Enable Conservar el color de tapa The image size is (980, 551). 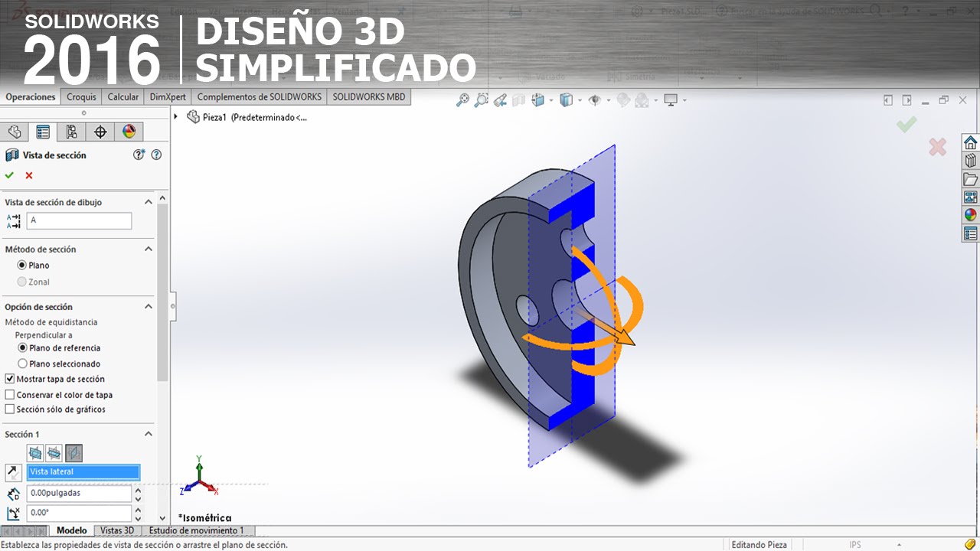tap(10, 395)
